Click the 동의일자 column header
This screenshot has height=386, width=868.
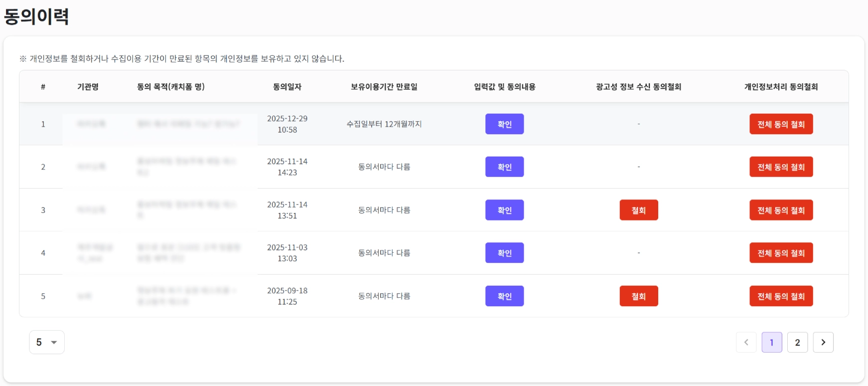(287, 87)
